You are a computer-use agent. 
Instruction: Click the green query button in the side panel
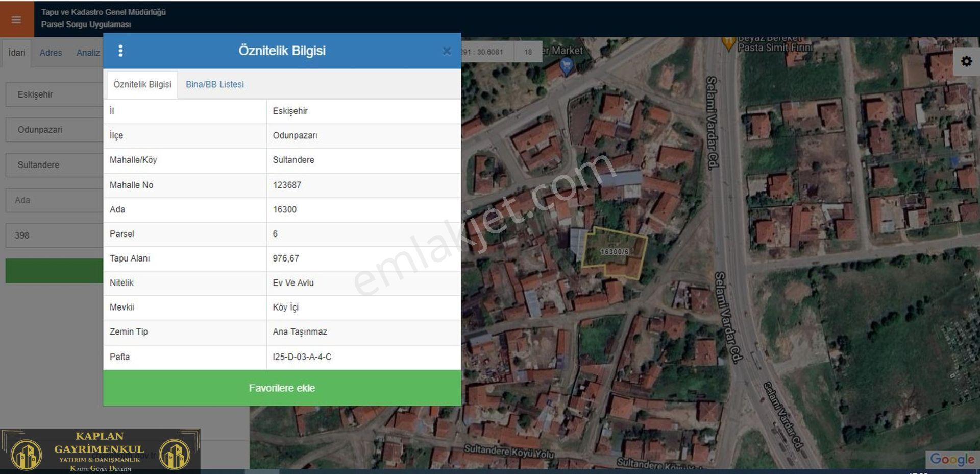click(55, 271)
